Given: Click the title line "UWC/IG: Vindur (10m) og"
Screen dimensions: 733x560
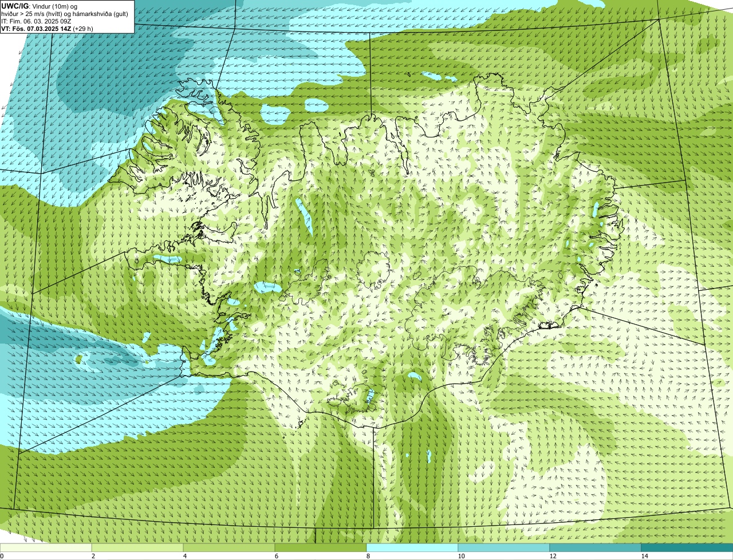Looking at the screenshot, I should (x=40, y=6).
